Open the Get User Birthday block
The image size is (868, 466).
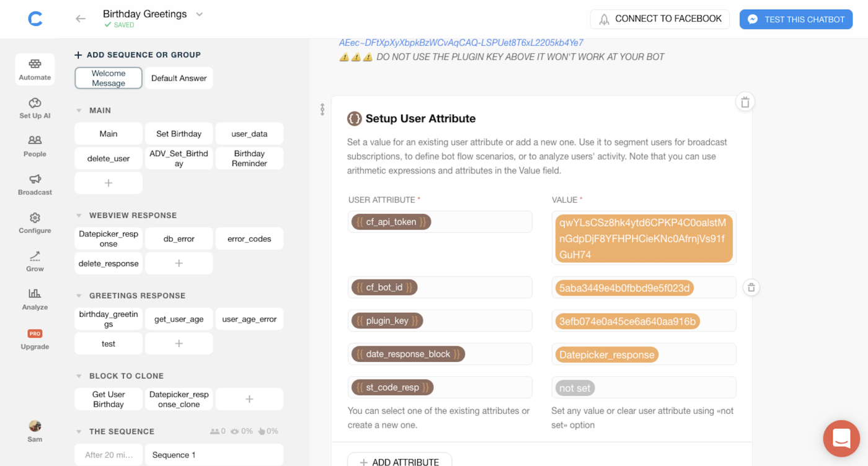click(x=108, y=399)
